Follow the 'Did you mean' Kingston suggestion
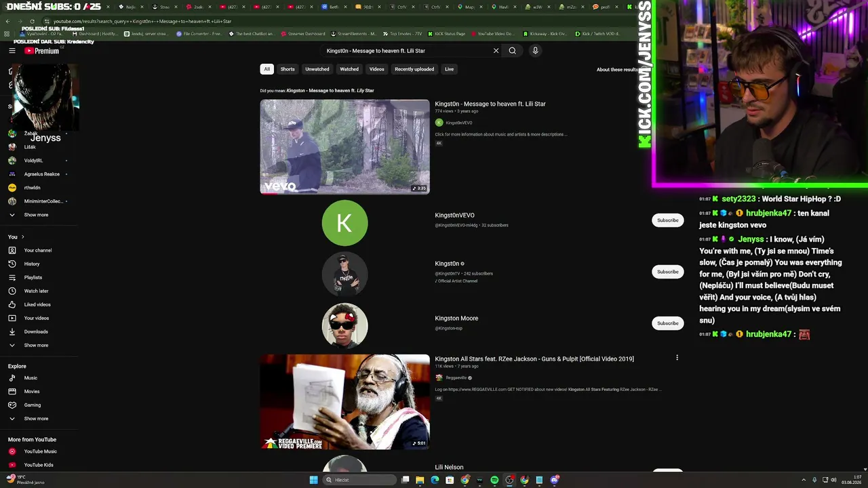 pyautogui.click(x=330, y=91)
